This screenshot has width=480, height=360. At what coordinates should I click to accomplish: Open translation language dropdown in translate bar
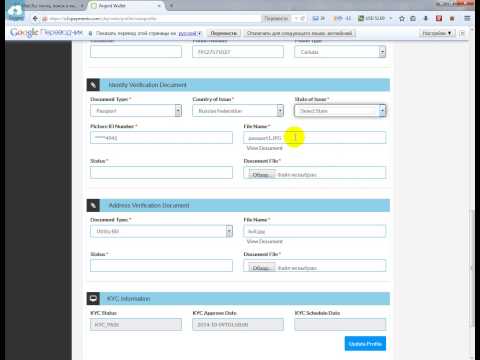[190, 33]
